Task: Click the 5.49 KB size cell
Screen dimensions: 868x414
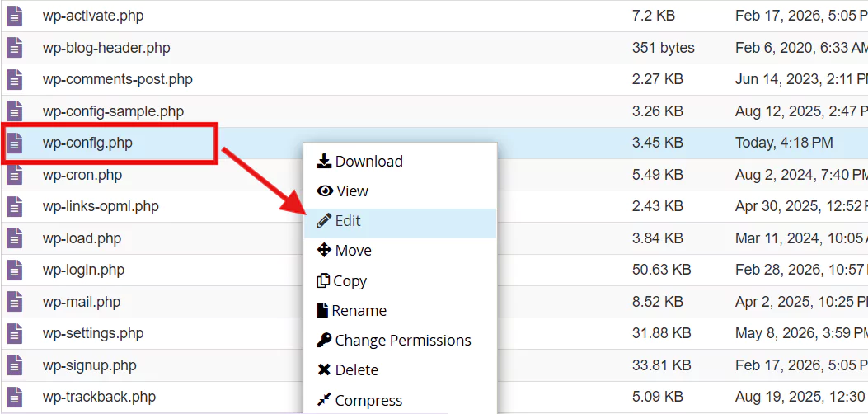Action: (658, 175)
